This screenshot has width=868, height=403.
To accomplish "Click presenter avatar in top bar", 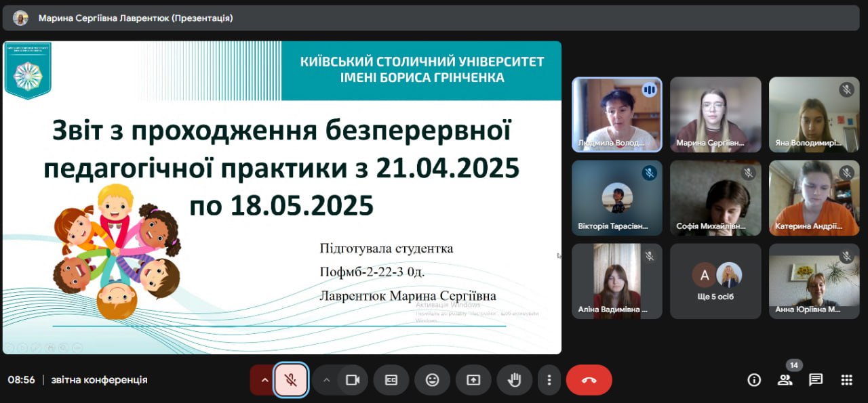I will [x=20, y=18].
